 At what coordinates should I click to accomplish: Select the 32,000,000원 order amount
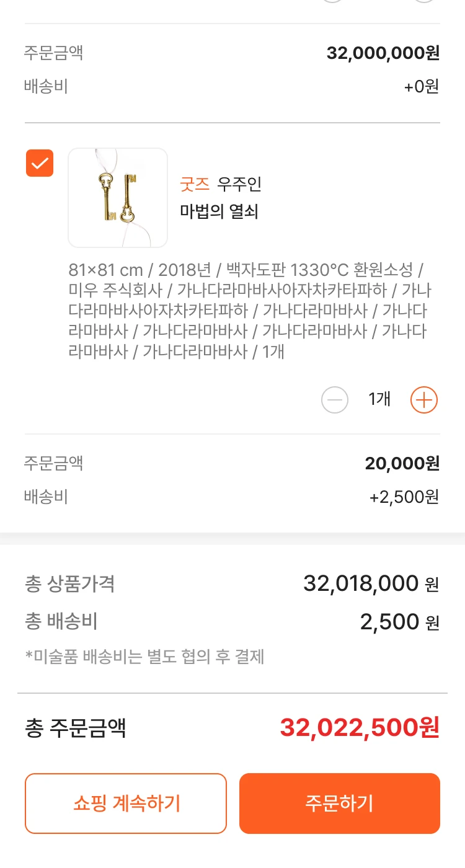(383, 53)
